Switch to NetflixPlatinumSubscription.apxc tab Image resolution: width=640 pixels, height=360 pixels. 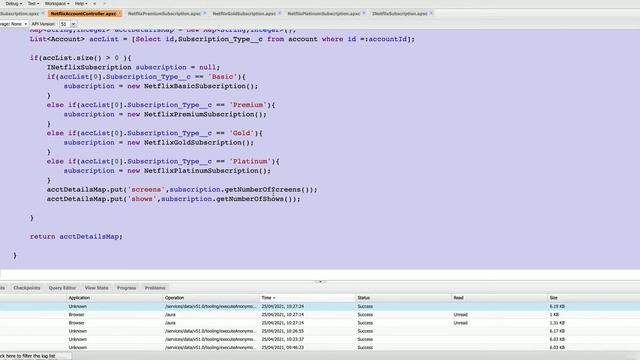tap(324, 13)
